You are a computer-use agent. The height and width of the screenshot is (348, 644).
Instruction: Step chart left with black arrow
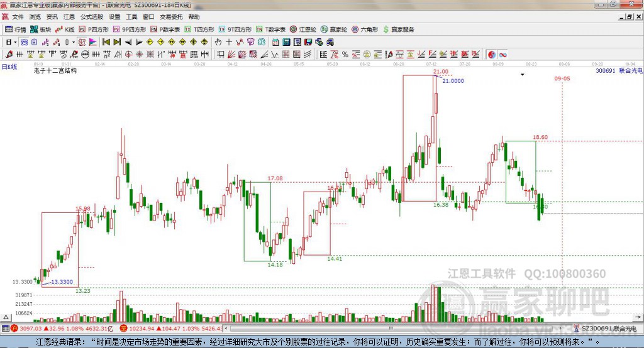point(128,42)
